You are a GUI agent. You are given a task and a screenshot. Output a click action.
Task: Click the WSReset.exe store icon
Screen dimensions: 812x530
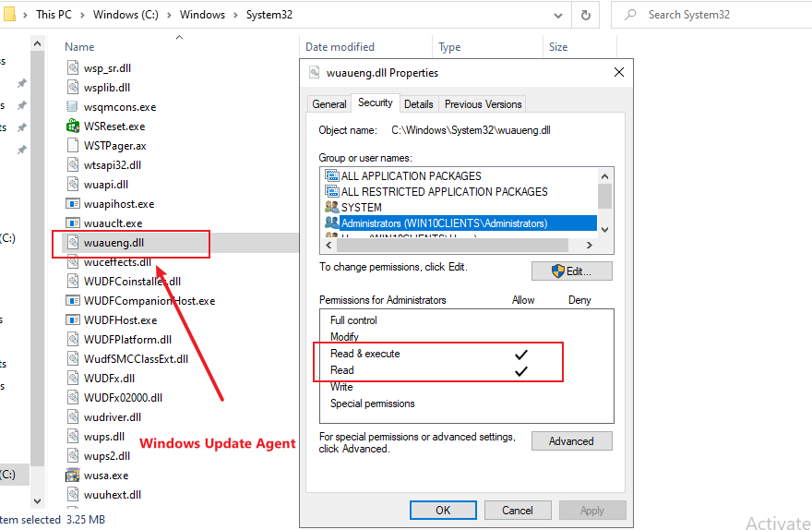click(x=73, y=126)
